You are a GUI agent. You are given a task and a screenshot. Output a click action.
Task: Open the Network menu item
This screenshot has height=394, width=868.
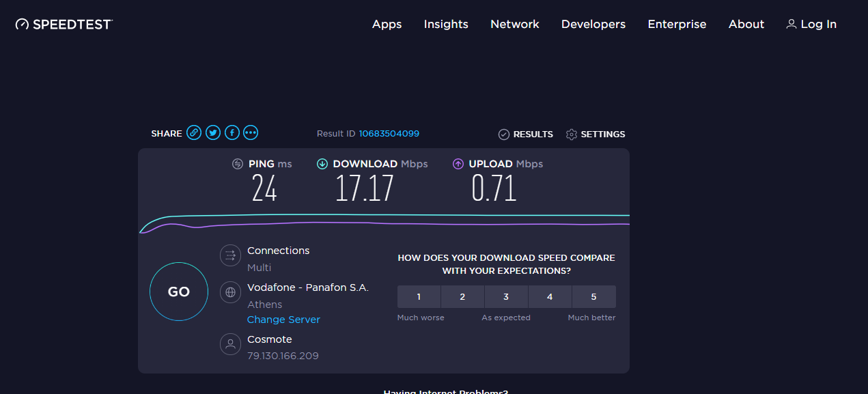(x=515, y=24)
